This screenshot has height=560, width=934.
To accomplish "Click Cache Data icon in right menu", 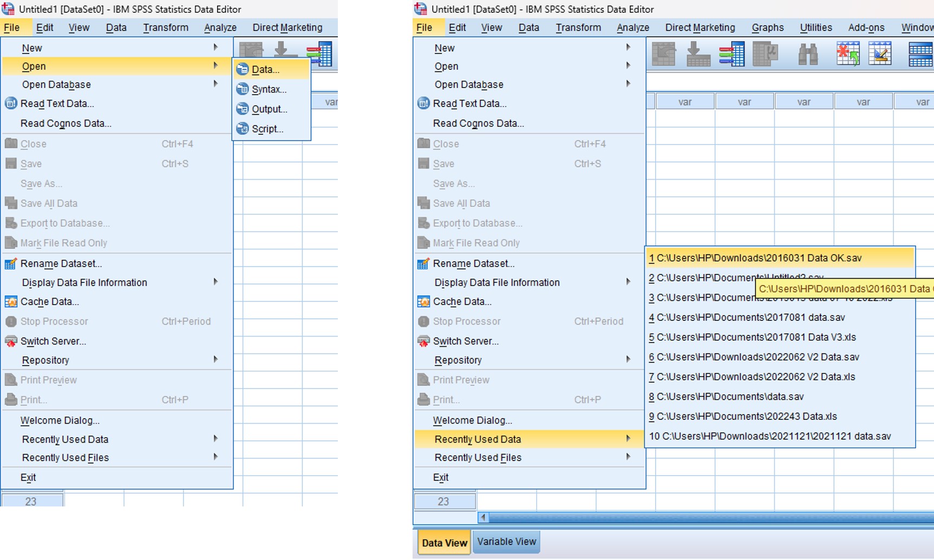I will click(423, 301).
